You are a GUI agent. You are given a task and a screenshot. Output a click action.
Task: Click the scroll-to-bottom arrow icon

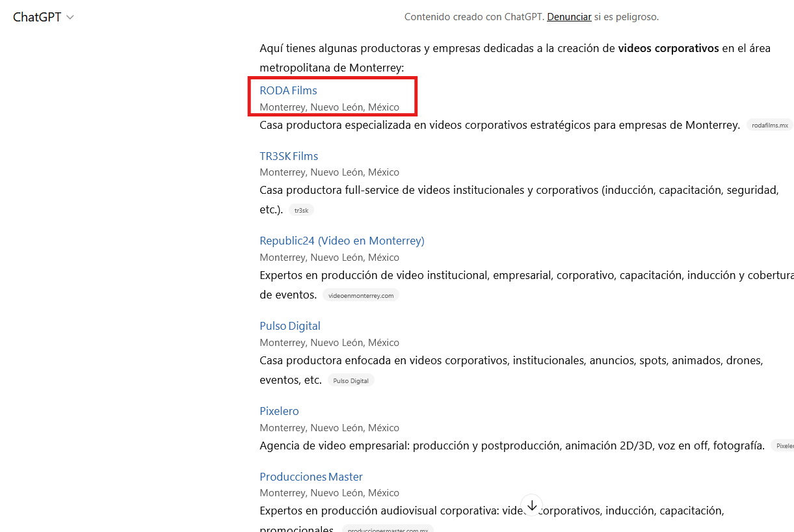(x=532, y=505)
